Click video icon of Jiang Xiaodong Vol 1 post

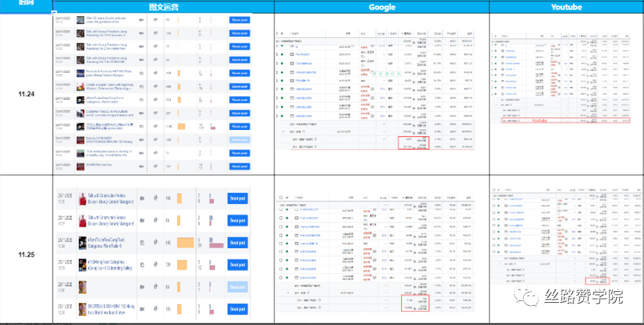pos(142,60)
